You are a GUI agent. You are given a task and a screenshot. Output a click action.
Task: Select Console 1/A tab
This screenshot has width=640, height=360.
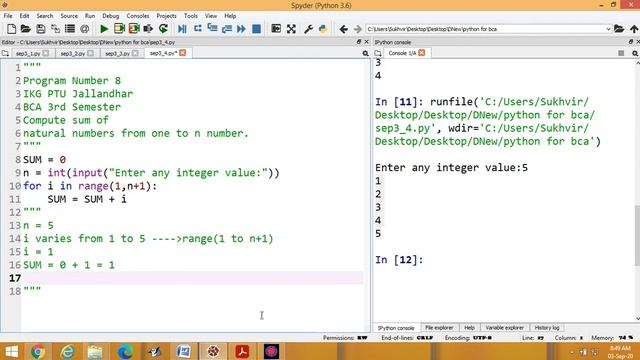point(402,53)
